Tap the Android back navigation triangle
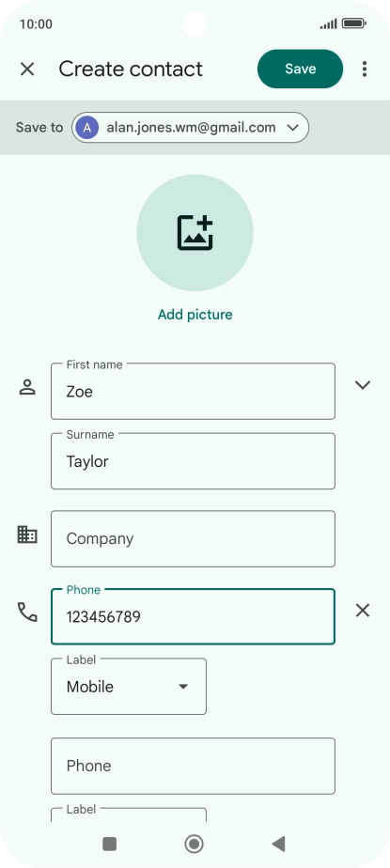The height and width of the screenshot is (868, 390). click(x=279, y=844)
